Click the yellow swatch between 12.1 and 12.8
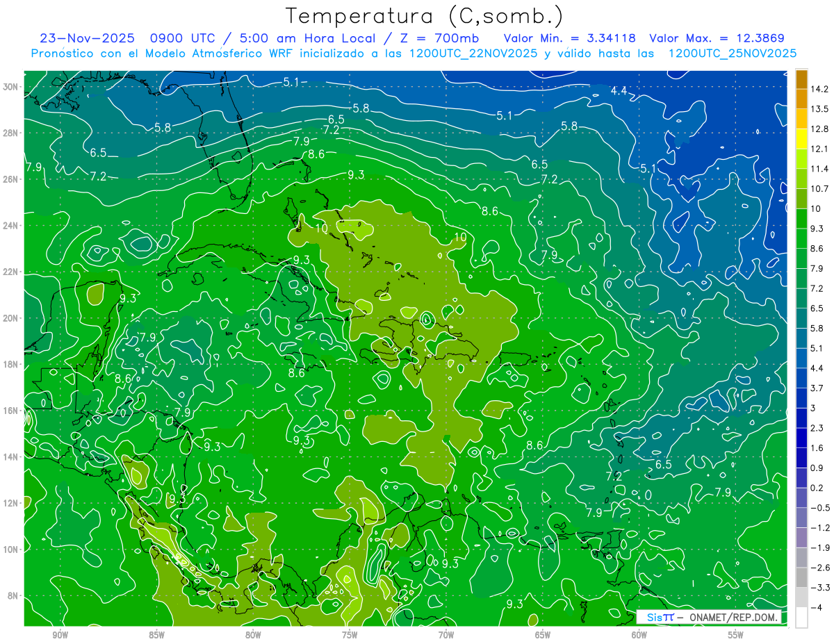Image resolution: width=834 pixels, height=644 pixels. point(801,139)
